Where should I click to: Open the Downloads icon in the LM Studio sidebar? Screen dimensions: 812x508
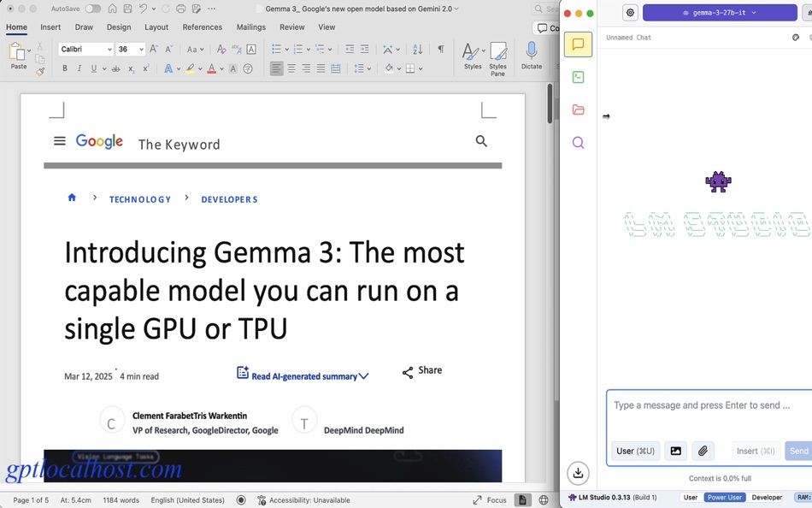click(578, 473)
